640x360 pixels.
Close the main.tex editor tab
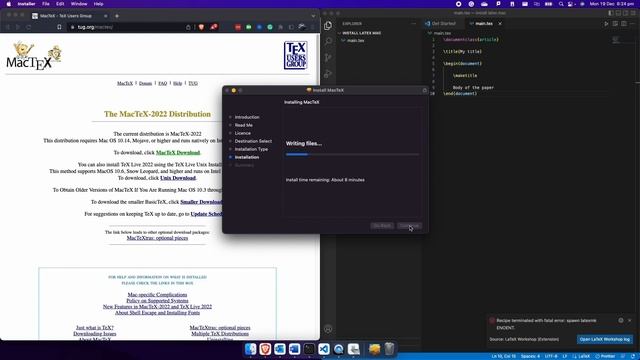tap(500, 24)
